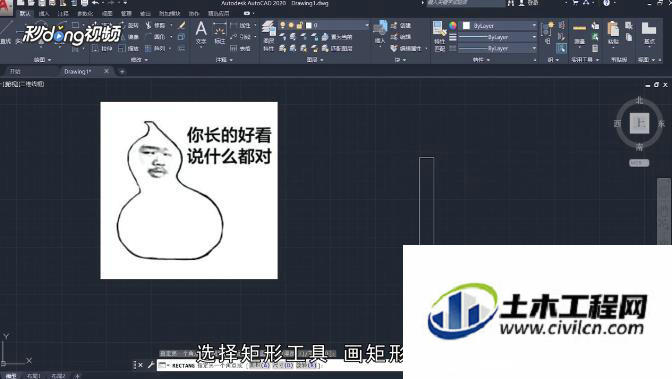This screenshot has width=672, height=379.
Task: Click the Dimension (标注) tool
Action: click(220, 34)
